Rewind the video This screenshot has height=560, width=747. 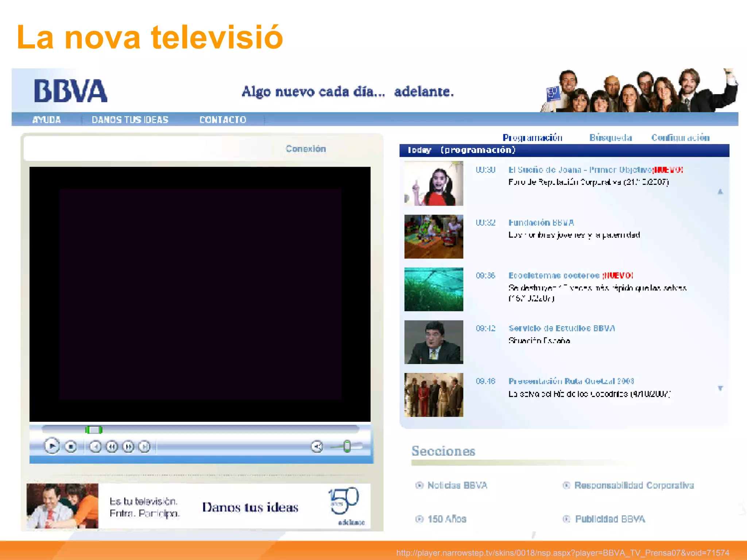point(112,446)
